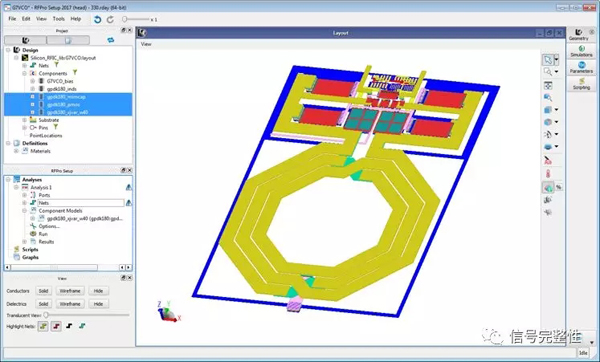Click the project sync arrows icon

click(111, 40)
